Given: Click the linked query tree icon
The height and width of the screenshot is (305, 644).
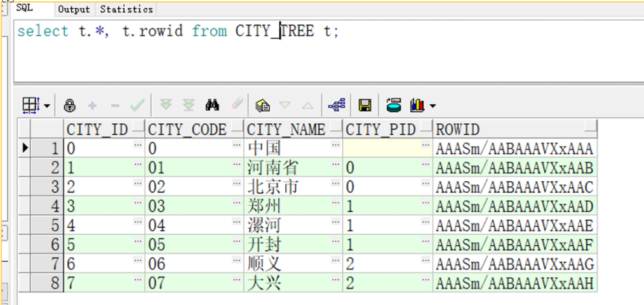Looking at the screenshot, I should 337,105.
